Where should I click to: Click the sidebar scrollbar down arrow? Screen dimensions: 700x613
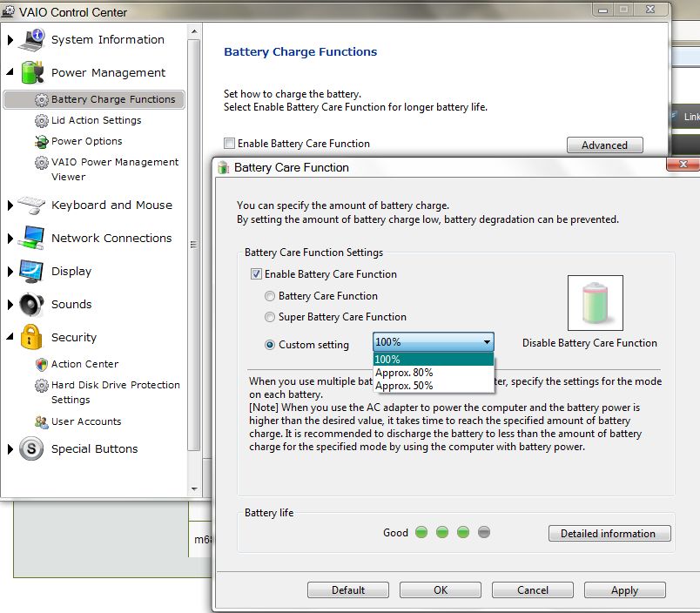194,489
